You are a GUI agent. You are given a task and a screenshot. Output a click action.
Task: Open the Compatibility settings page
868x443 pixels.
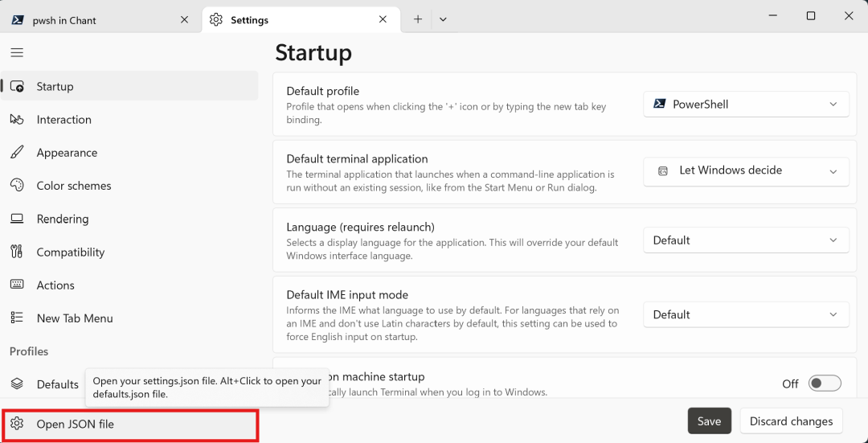[x=70, y=252]
